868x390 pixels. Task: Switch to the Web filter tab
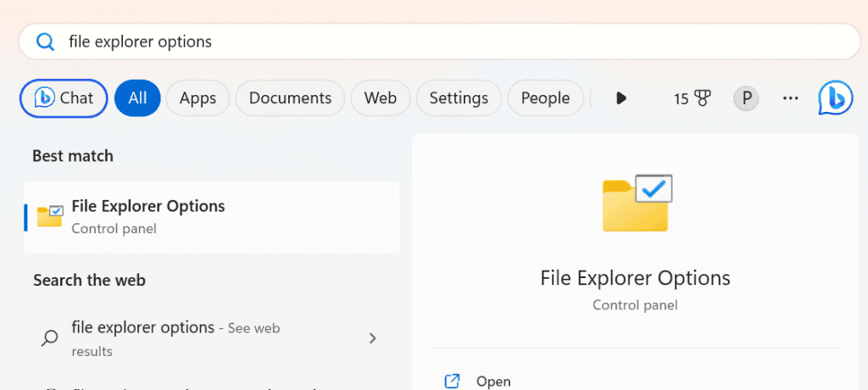point(381,98)
